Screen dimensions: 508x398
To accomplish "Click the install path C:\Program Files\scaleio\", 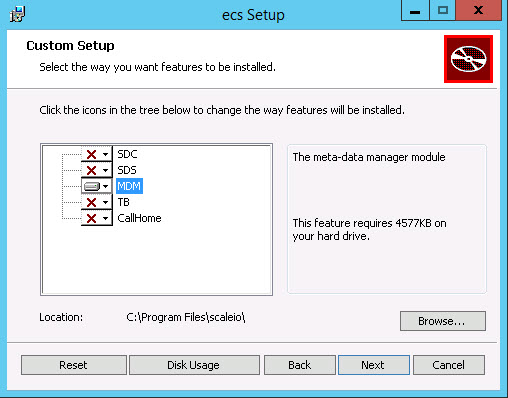I will pyautogui.click(x=186, y=317).
